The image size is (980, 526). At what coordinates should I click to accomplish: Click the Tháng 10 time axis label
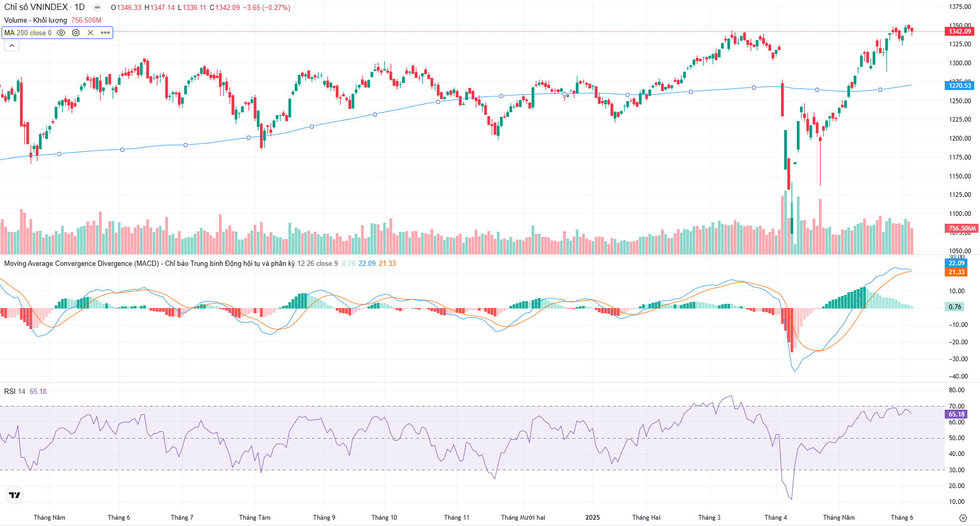(x=384, y=518)
